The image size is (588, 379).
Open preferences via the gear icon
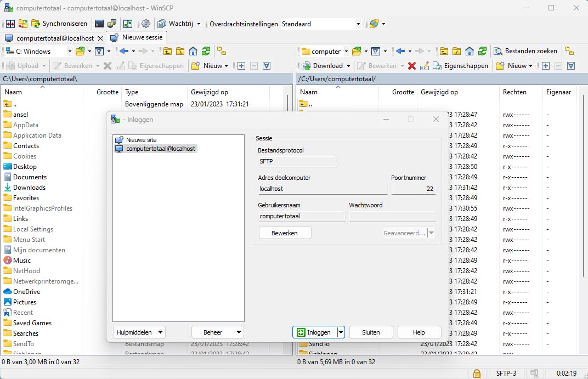click(145, 24)
